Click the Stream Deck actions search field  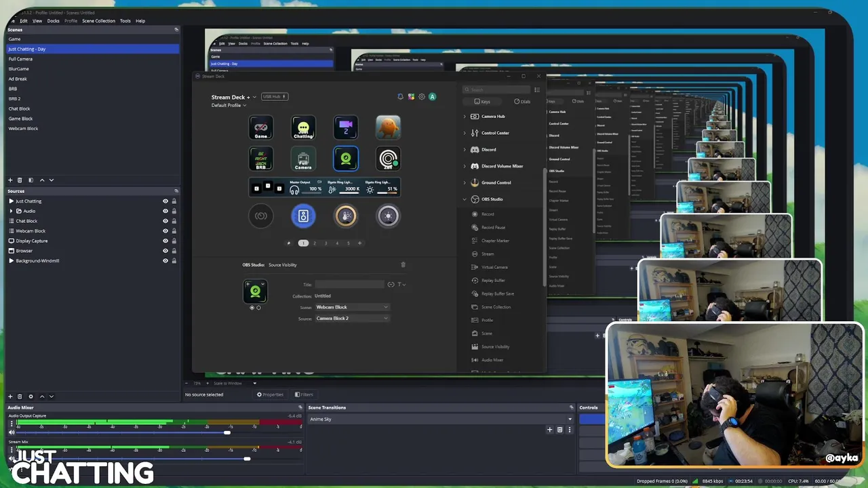click(x=496, y=89)
